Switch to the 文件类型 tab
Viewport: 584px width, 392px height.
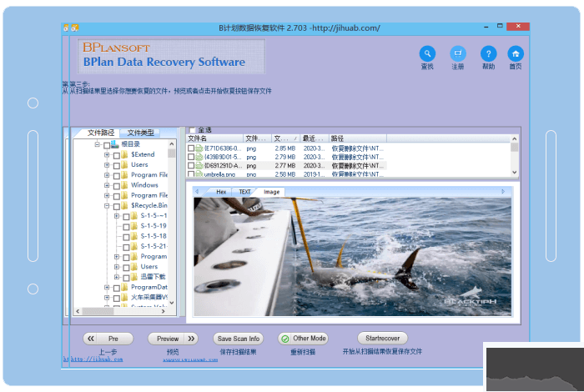140,133
